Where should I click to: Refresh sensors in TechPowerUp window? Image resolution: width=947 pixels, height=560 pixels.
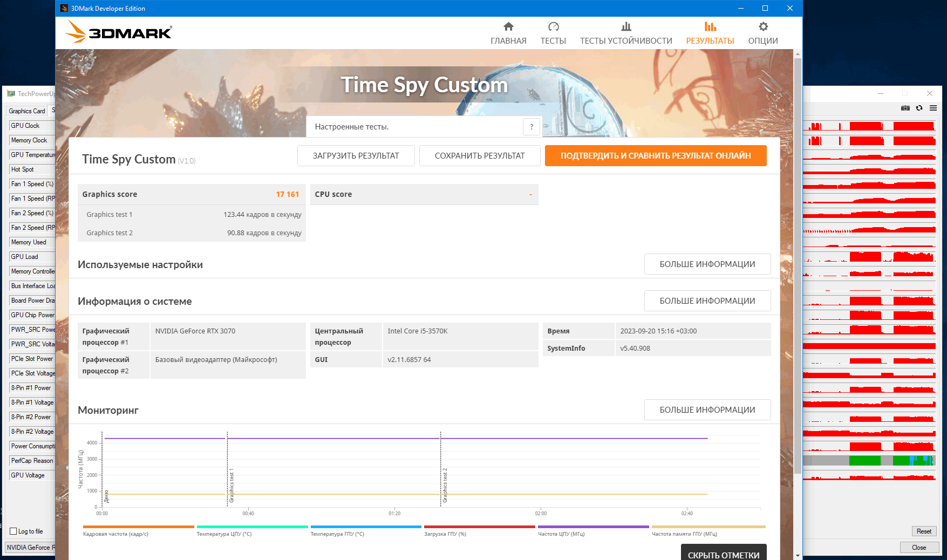(x=919, y=108)
